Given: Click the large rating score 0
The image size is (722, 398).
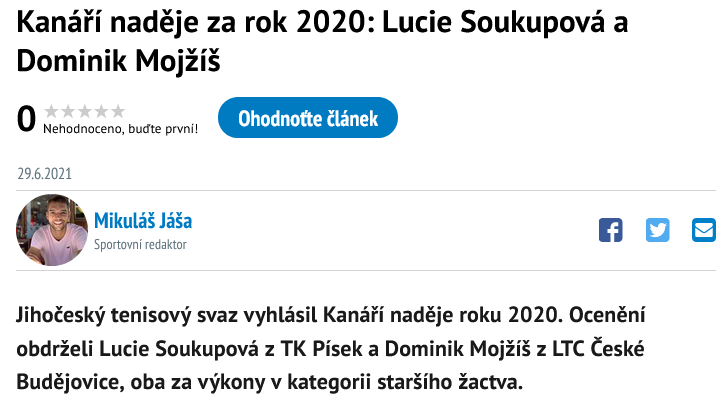Looking at the screenshot, I should click(x=26, y=118).
